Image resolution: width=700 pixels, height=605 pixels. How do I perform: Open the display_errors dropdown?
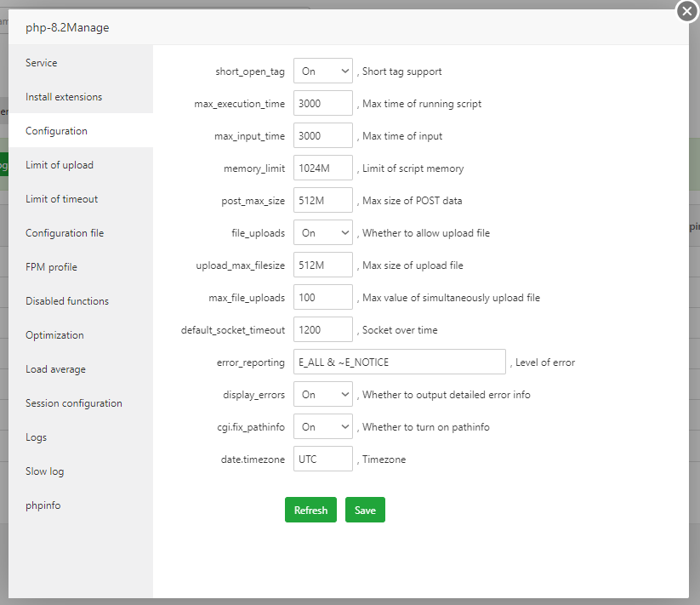click(x=322, y=394)
